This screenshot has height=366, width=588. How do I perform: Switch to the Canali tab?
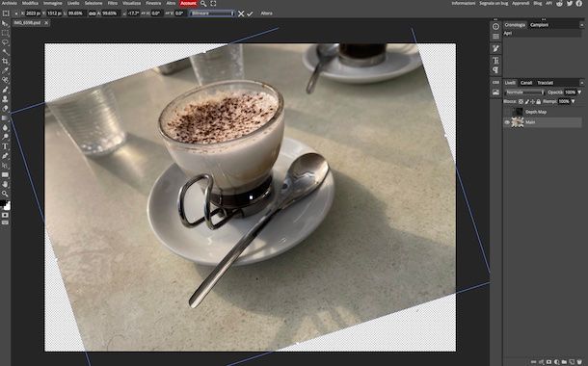coord(526,83)
